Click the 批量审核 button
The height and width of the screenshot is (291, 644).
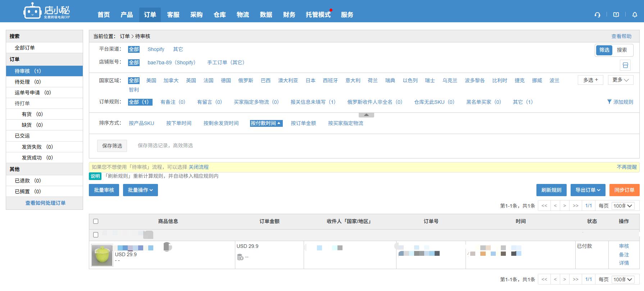(104, 190)
